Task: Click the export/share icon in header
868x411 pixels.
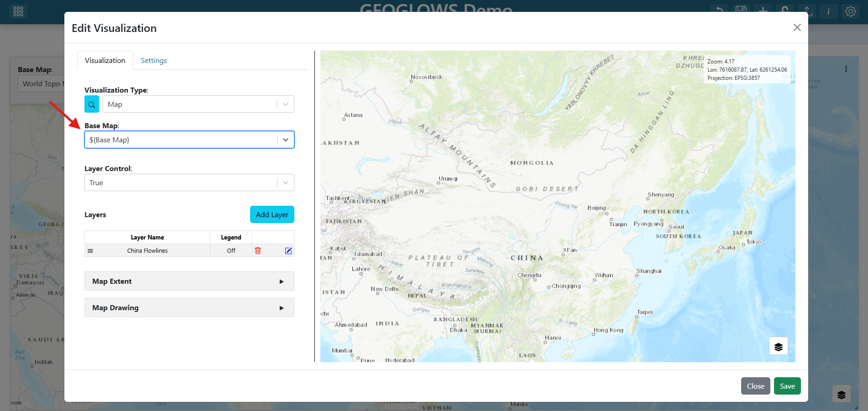Action: click(x=807, y=11)
